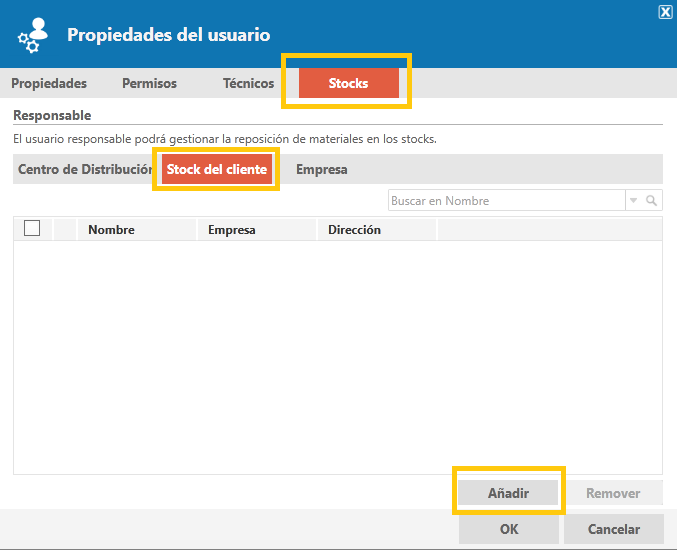Click the Añadir button
677x550 pixels.
508,493
